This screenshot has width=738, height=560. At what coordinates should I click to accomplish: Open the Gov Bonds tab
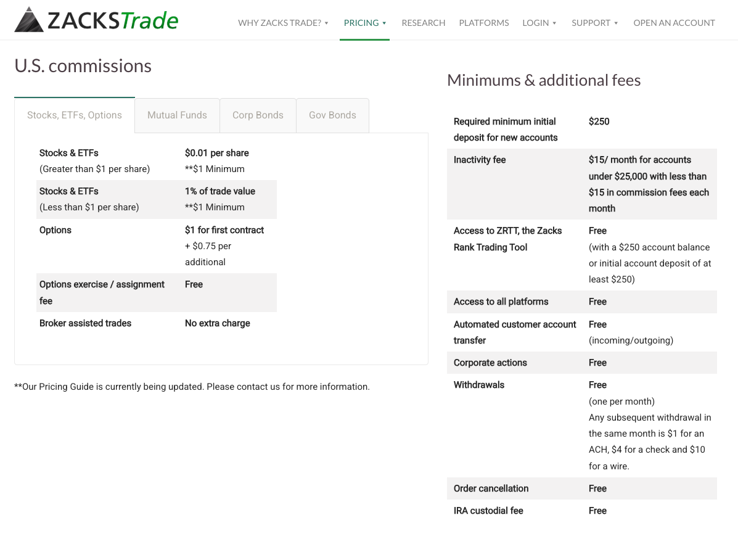(x=332, y=115)
